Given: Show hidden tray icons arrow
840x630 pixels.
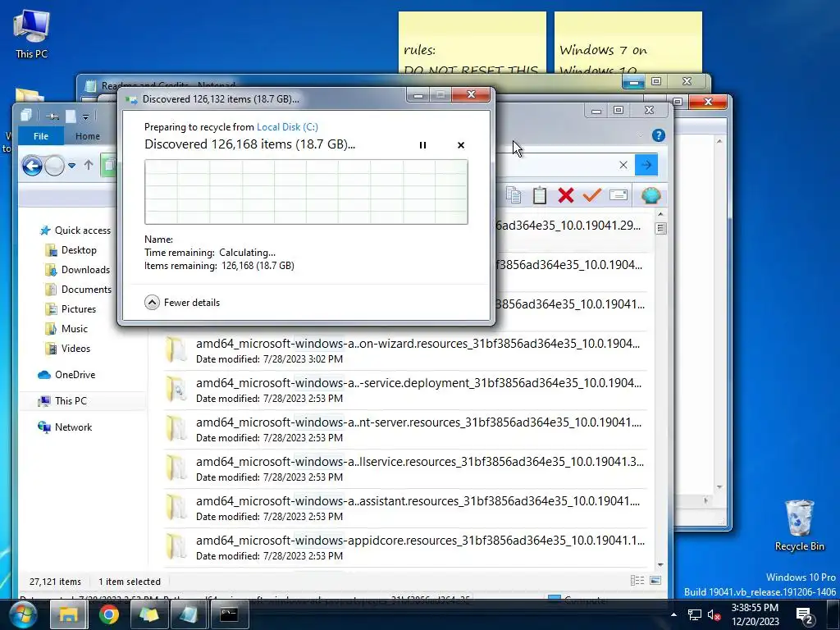Looking at the screenshot, I should coord(673,614).
